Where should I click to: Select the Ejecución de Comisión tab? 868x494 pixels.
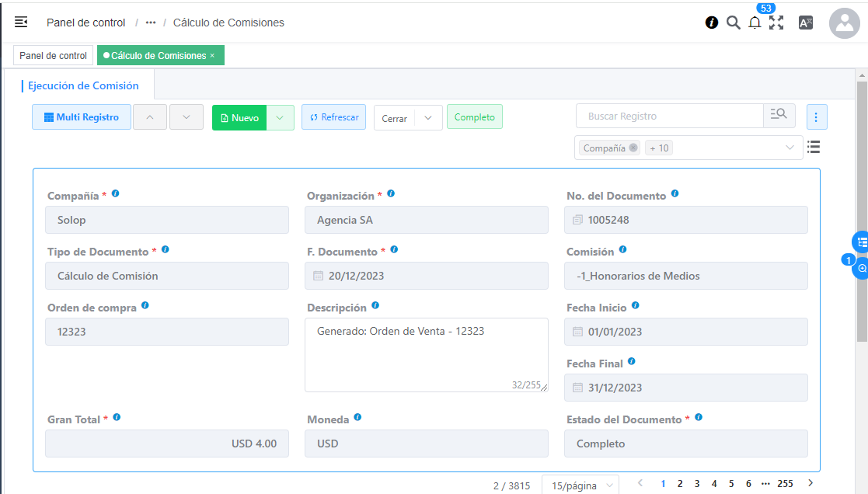[x=84, y=85]
